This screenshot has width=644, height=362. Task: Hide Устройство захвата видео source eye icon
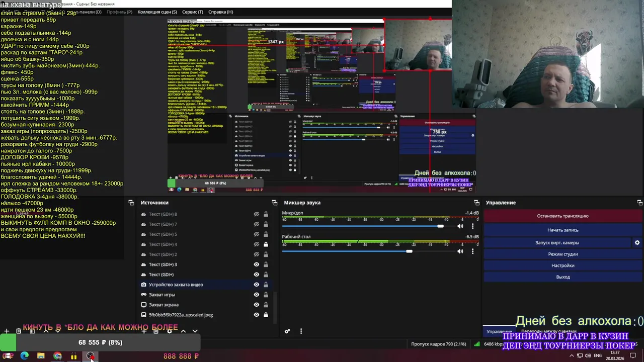coord(257,285)
